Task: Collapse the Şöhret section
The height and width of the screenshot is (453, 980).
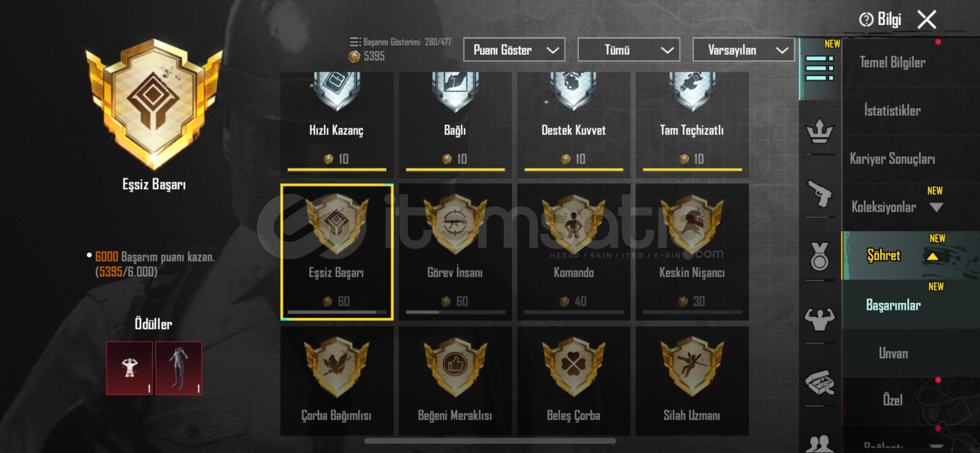Action: tap(932, 256)
